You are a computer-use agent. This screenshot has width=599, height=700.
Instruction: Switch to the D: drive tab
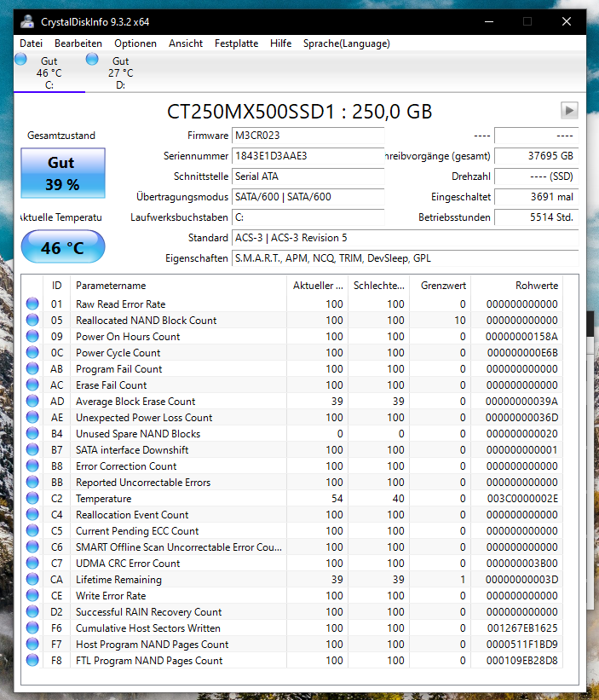tap(120, 72)
